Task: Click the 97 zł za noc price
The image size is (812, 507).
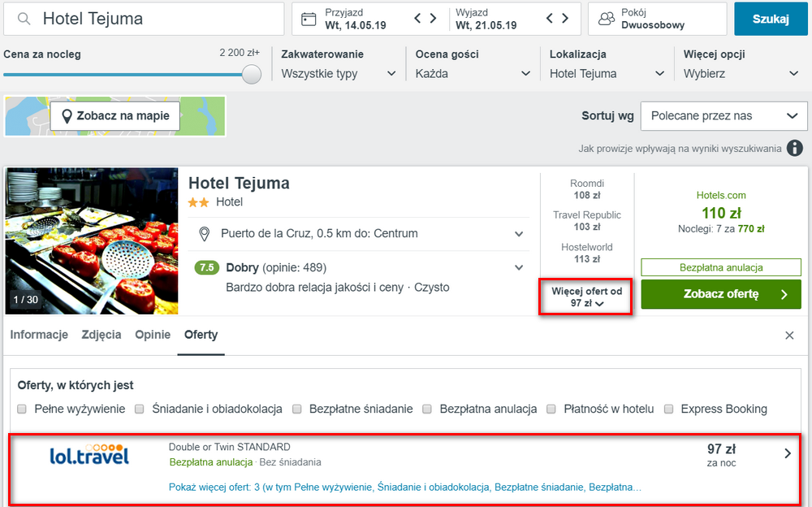Action: point(721,455)
